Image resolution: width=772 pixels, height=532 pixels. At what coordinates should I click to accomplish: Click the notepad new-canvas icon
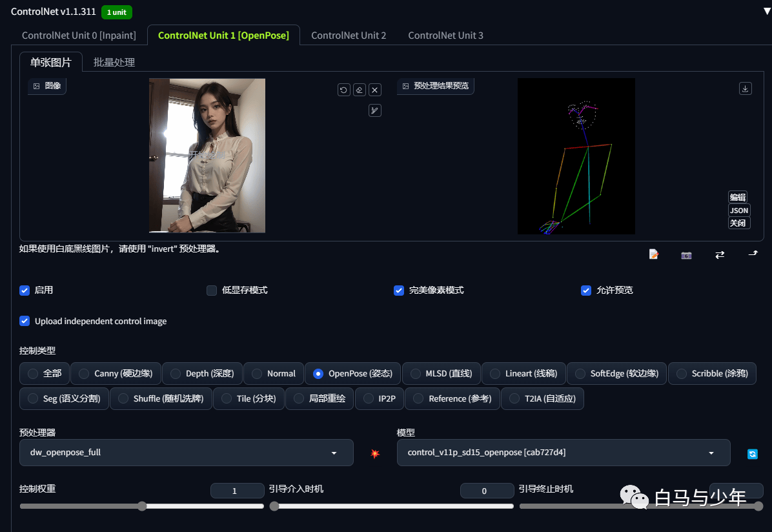pyautogui.click(x=653, y=254)
